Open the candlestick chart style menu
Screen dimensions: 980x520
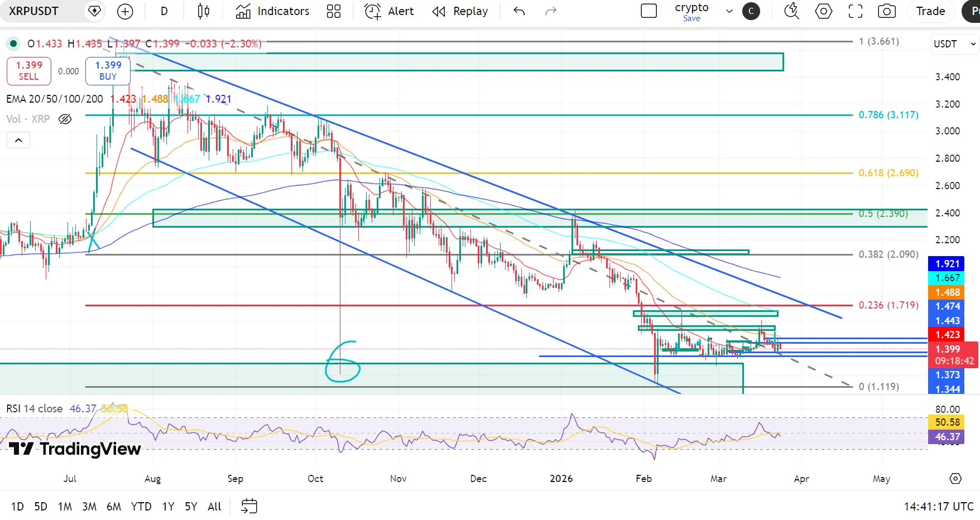coord(204,11)
